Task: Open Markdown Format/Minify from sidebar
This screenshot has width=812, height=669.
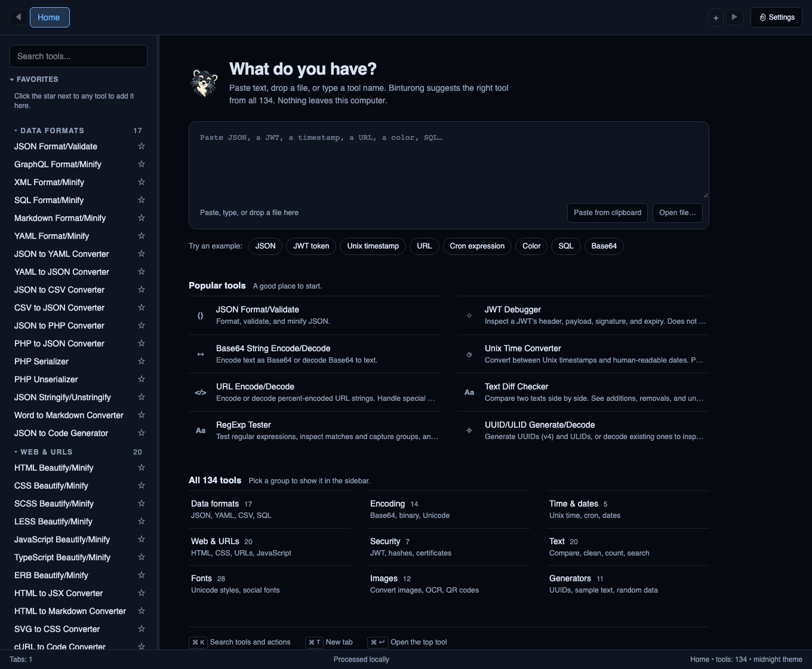Action: 60,218
